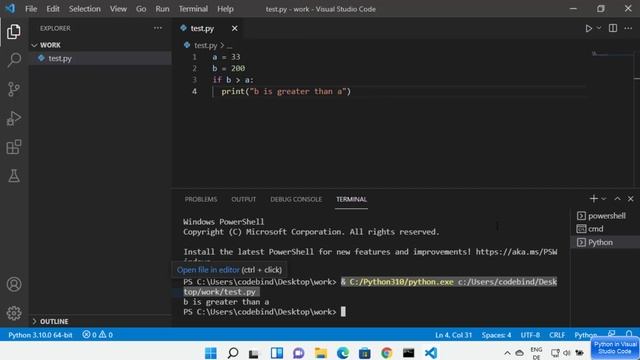The height and width of the screenshot is (360, 640).
Task: Close the terminal panel
Action: [631, 199]
